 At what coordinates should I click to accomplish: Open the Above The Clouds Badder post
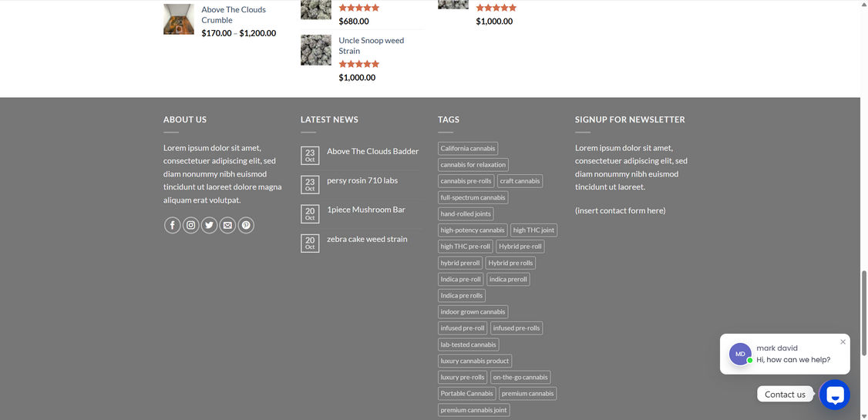372,151
